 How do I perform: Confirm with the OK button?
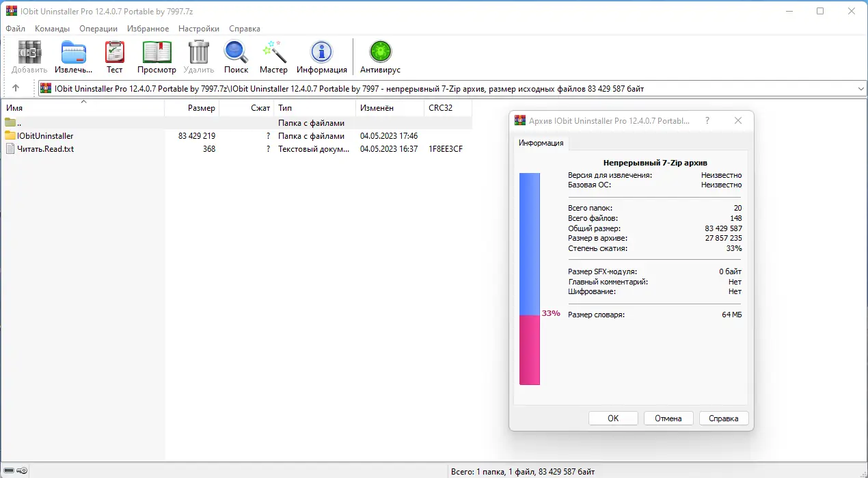point(613,419)
